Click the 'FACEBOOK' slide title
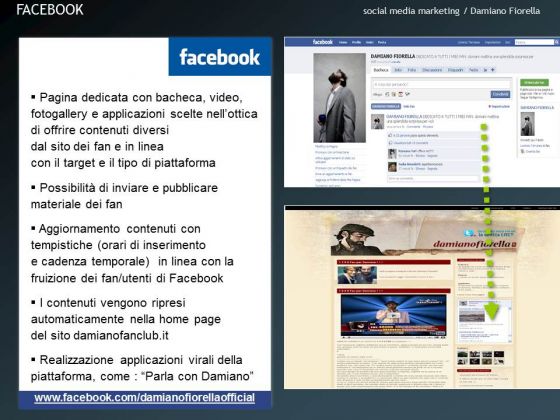The height and width of the screenshot is (420, 560). 50,10
